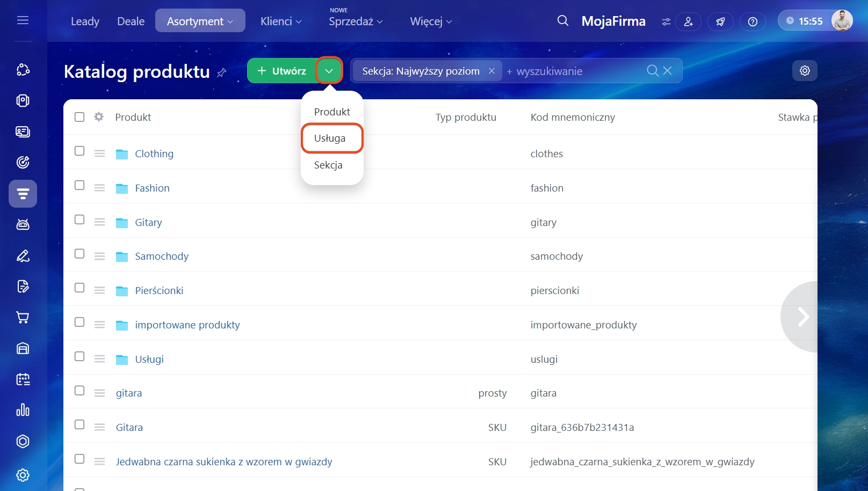Open the calendar icon in the sidebar

[23, 379]
